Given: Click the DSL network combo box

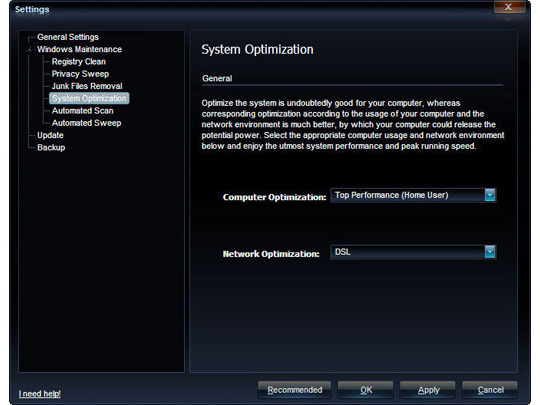Looking at the screenshot, I should (413, 252).
